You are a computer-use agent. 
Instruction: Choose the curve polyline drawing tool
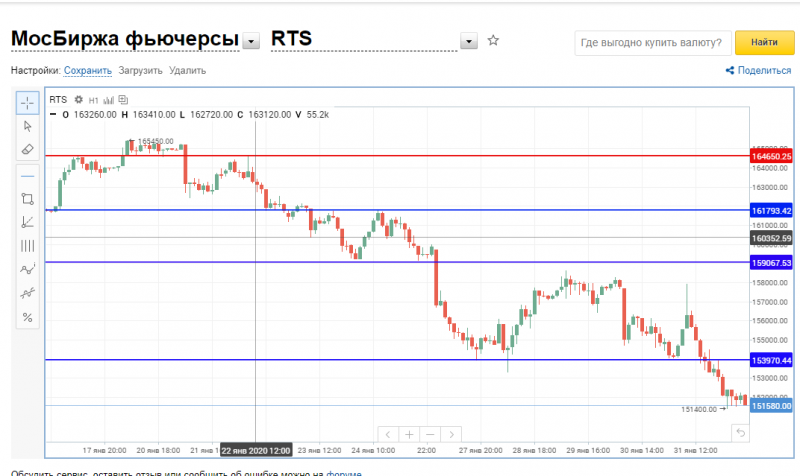click(28, 269)
